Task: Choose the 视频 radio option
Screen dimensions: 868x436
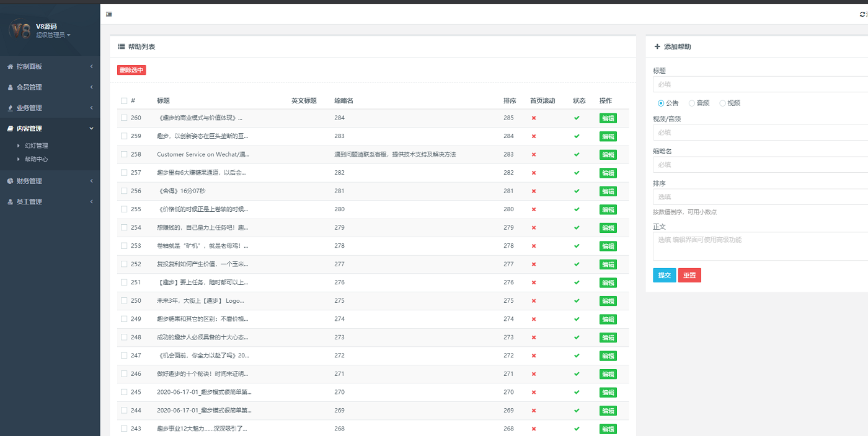Action: (722, 103)
